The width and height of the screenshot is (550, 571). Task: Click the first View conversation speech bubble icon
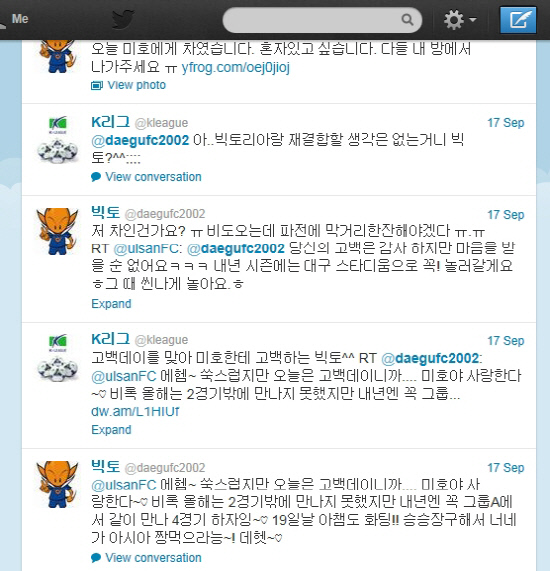(x=96, y=177)
